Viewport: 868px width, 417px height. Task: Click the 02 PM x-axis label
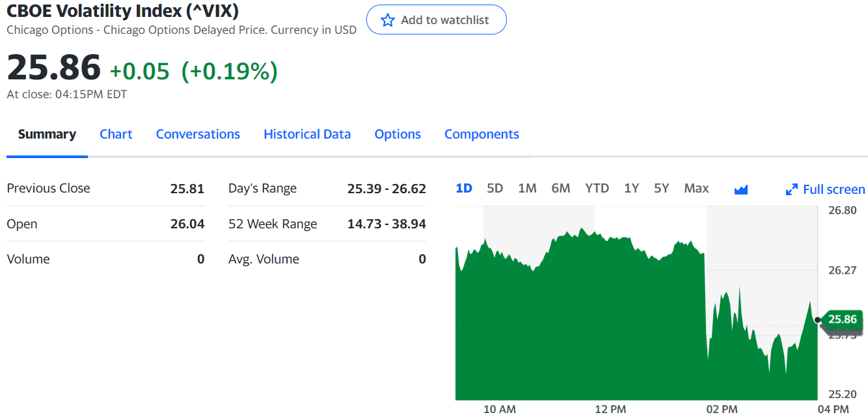722,409
